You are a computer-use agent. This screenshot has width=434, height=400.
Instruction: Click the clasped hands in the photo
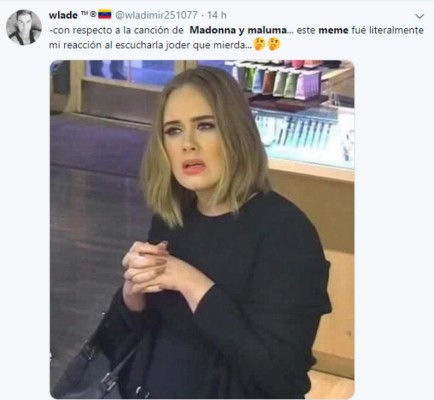153,267
